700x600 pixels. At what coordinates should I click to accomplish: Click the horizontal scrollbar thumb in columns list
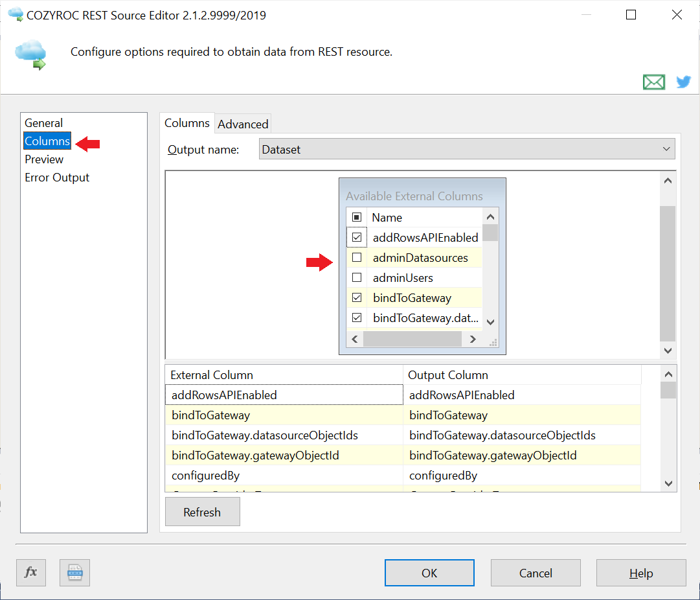tap(412, 339)
